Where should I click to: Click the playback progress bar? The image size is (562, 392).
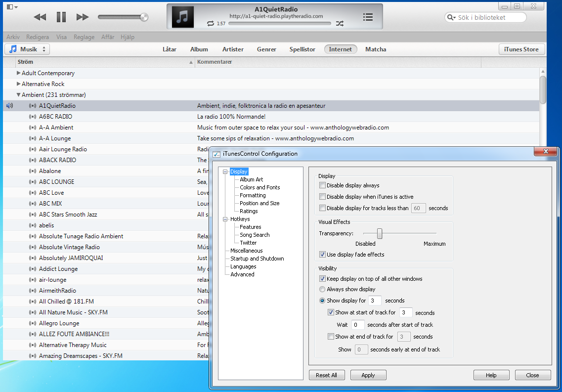point(280,24)
